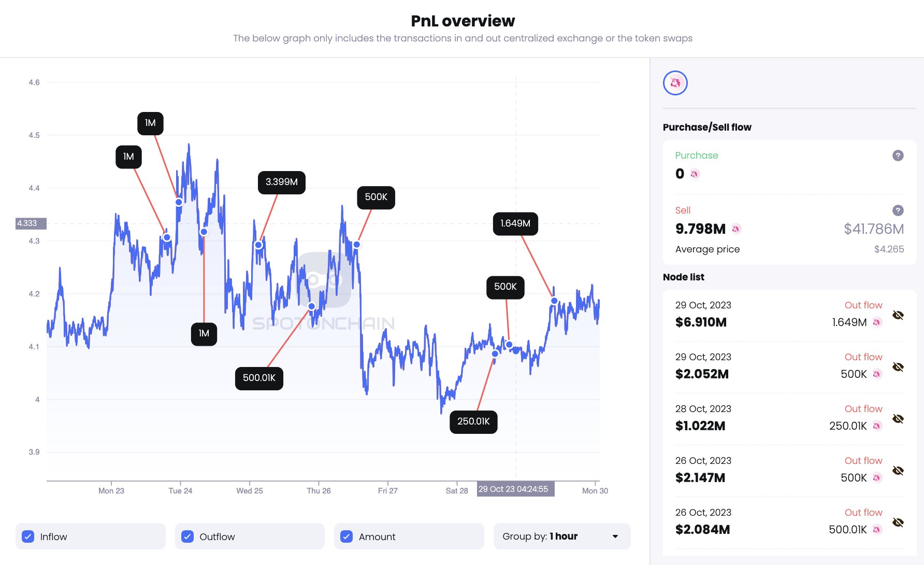
Task: Click the 3.399M outflow chart label
Action: click(x=281, y=182)
